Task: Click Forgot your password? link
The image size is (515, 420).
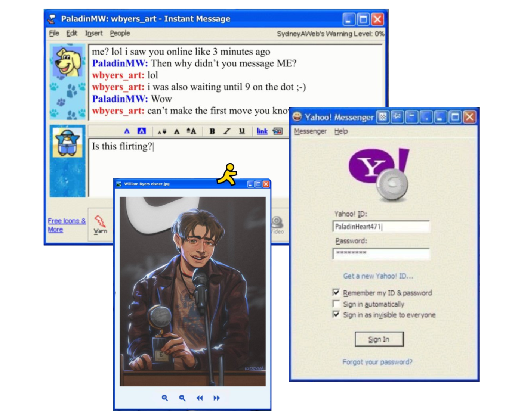Action: (x=377, y=362)
